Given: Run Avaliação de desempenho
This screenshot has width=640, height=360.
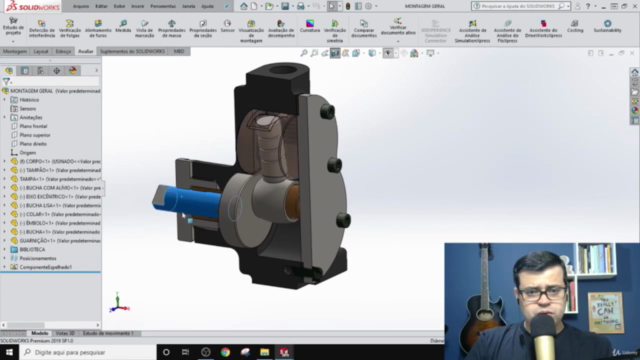Looking at the screenshot, I should [281, 29].
